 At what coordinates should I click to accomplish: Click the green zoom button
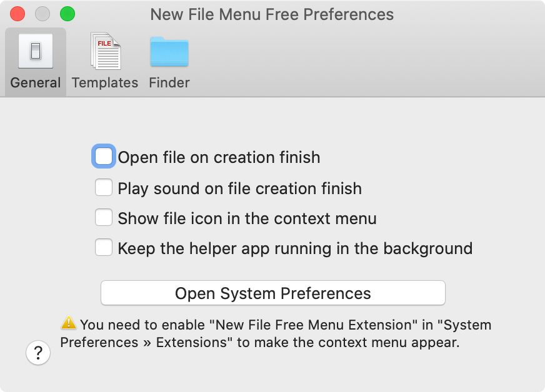pos(67,12)
